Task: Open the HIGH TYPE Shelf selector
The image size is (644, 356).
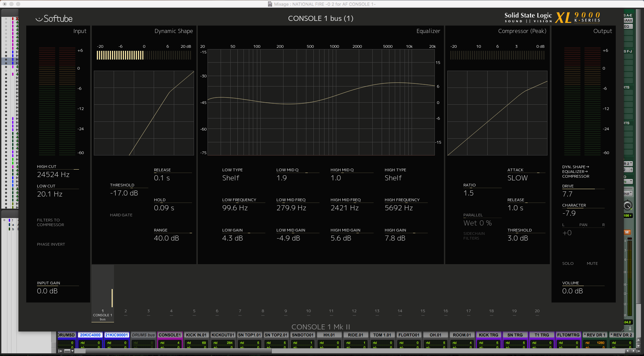Action: [393, 178]
